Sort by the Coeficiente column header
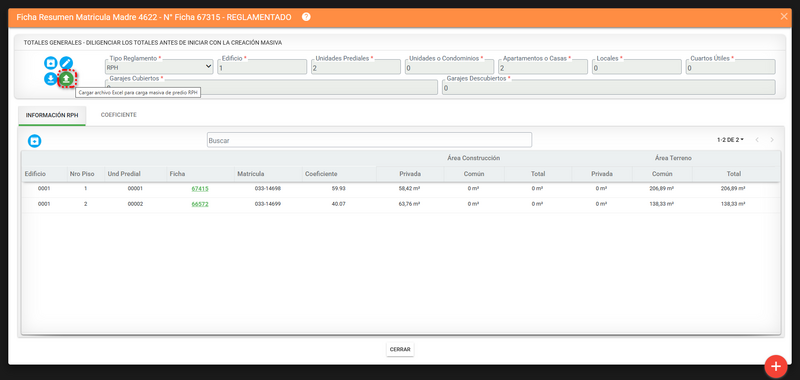Image resolution: width=800 pixels, height=380 pixels. [x=319, y=174]
